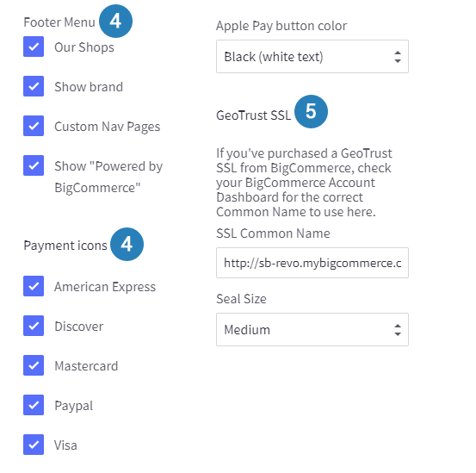Click the Apple Pay color dropdown arrows
The width and height of the screenshot is (476, 473).
[398, 57]
